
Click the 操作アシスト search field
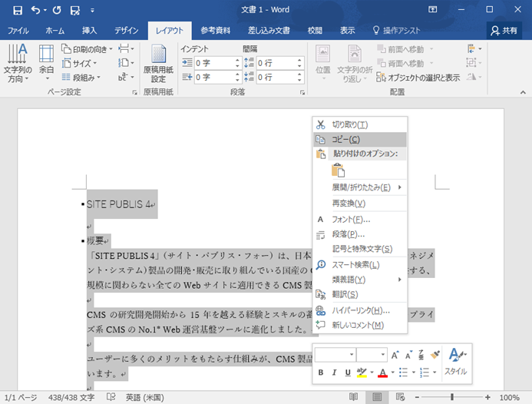pos(396,31)
